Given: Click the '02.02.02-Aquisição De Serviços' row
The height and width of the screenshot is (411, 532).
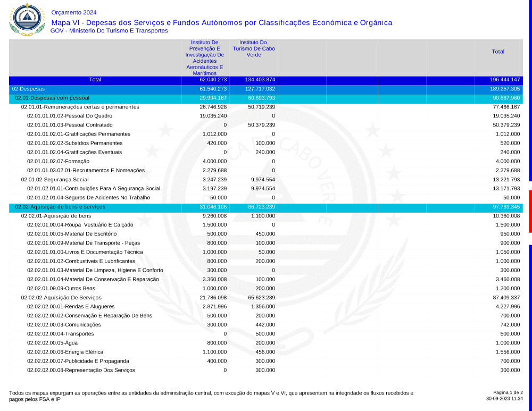Looking at the screenshot, I should 61,297.
